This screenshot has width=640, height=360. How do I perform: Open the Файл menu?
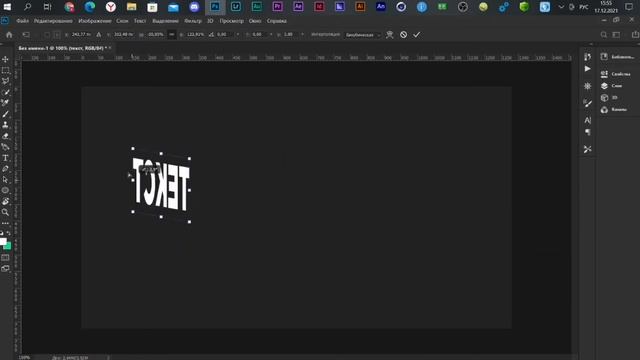point(22,21)
